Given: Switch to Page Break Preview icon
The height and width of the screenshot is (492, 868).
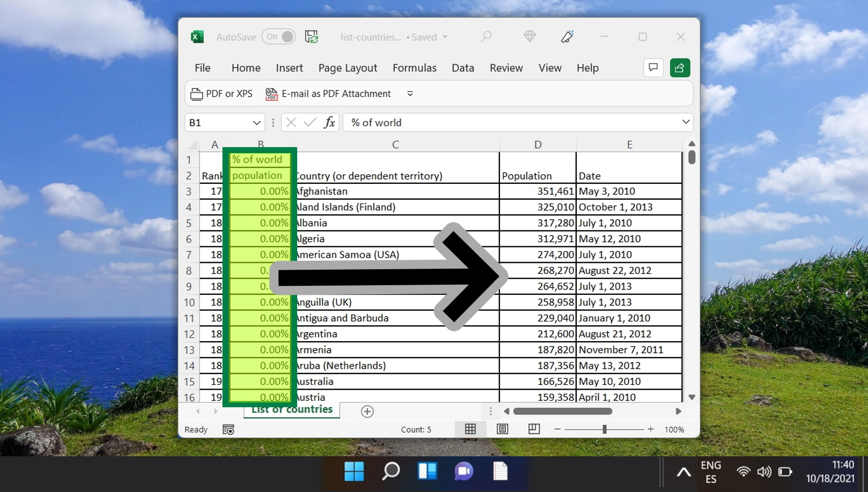Looking at the screenshot, I should tap(533, 429).
